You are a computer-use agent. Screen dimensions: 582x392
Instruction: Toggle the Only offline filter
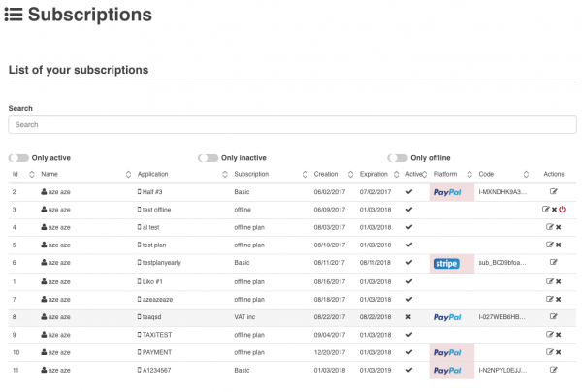[398, 157]
